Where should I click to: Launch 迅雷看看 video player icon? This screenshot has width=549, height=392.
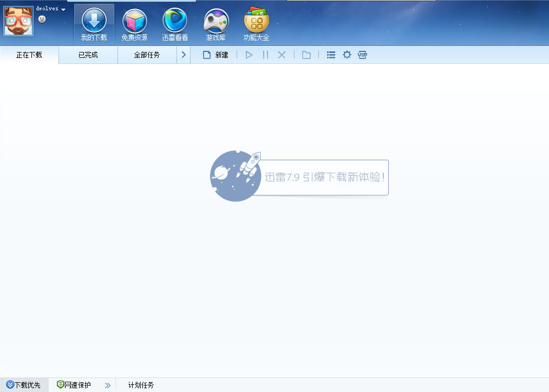click(175, 24)
